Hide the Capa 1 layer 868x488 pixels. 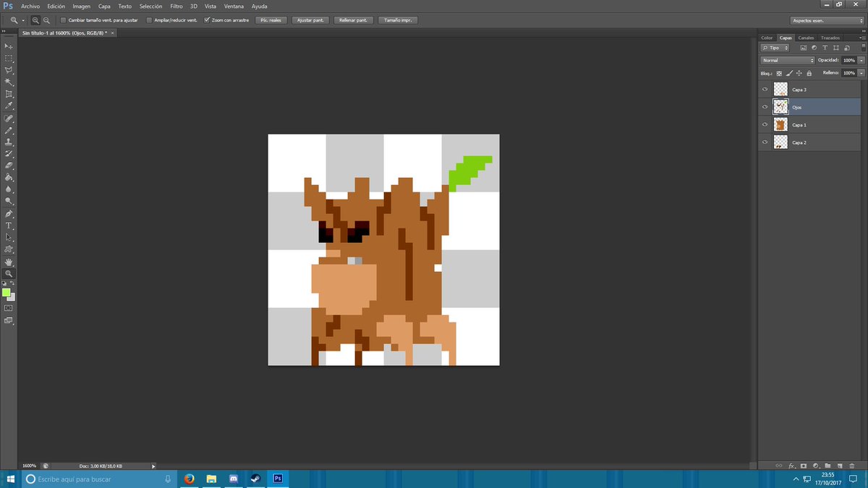coord(765,125)
